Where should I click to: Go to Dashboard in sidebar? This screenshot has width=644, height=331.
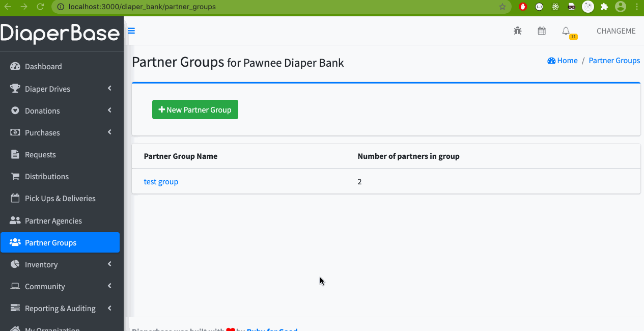tap(60, 67)
